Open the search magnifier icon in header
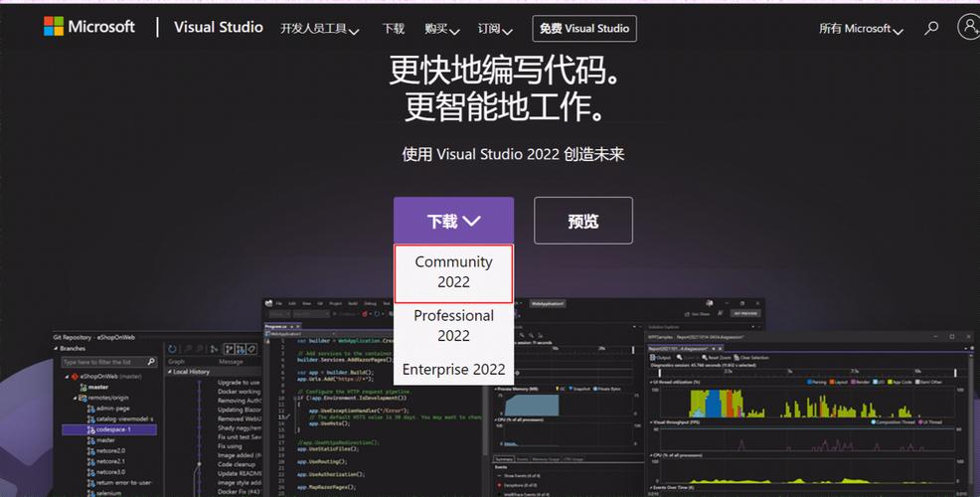This screenshot has height=497, width=980. pyautogui.click(x=931, y=28)
